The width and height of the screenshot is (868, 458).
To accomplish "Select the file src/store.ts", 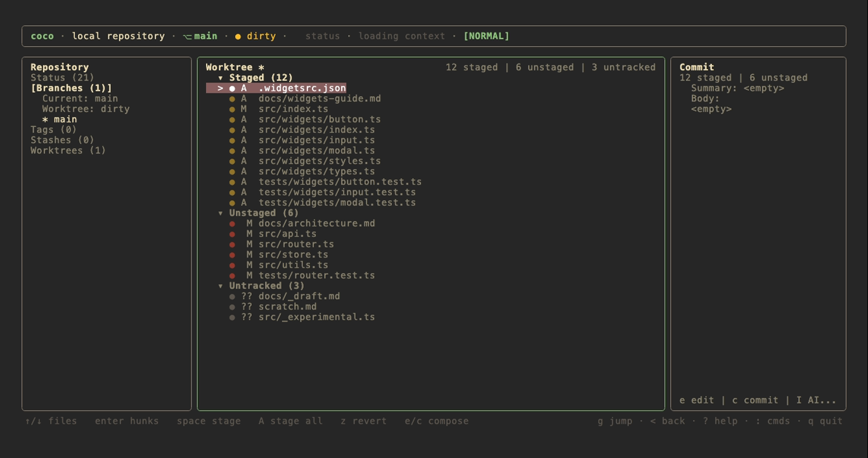I will pyautogui.click(x=294, y=255).
